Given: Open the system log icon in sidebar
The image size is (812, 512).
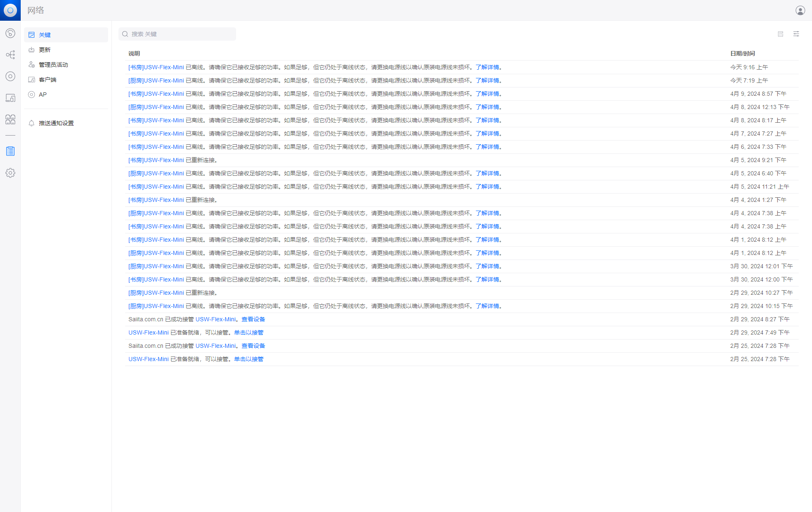Looking at the screenshot, I should tap(10, 151).
